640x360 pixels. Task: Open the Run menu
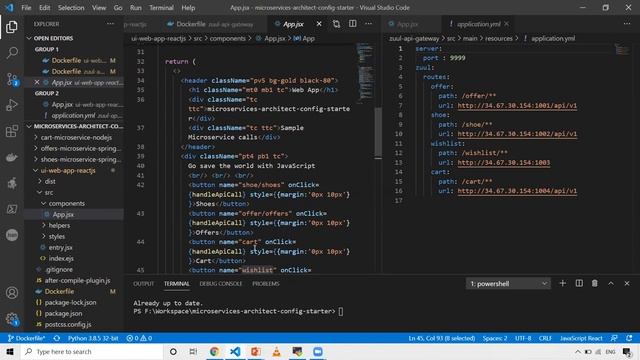click(x=136, y=8)
